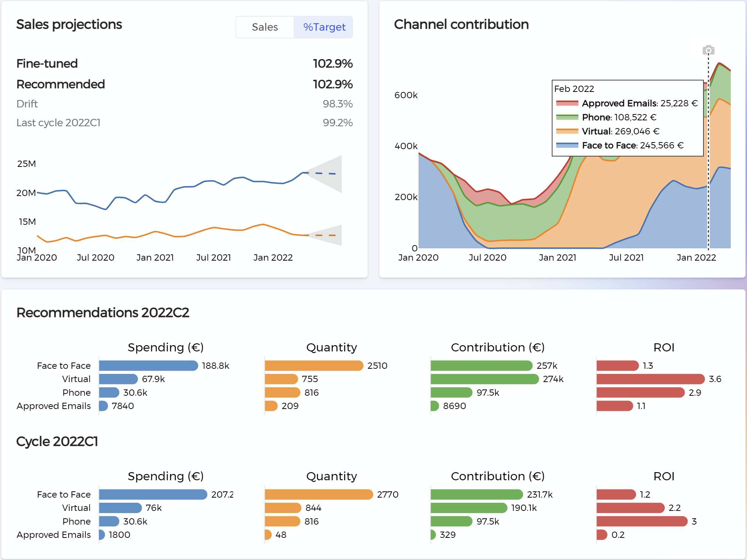Click 2022C1 ROI bar labeled 1.2
Viewport: 747px width, 560px height.
pyautogui.click(x=616, y=494)
